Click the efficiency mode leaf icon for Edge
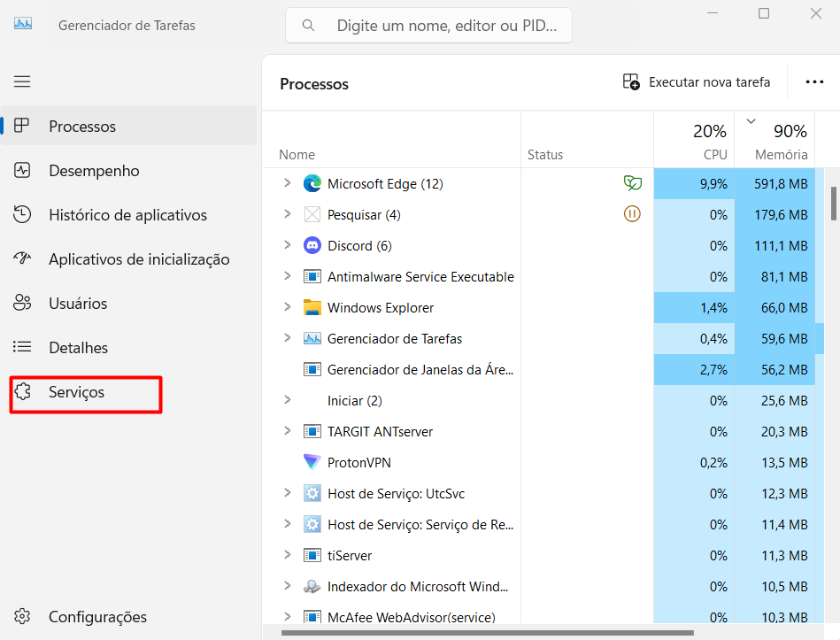 click(x=632, y=183)
